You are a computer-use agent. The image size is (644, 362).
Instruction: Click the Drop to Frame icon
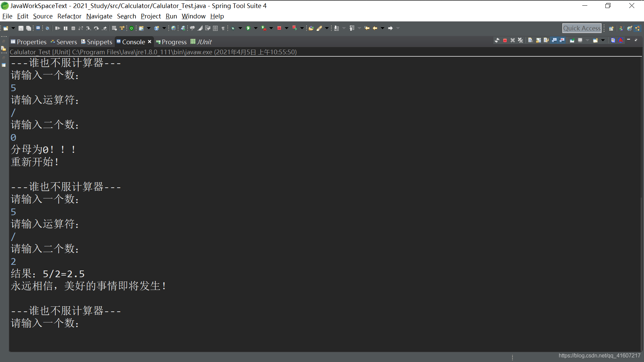[x=114, y=28]
